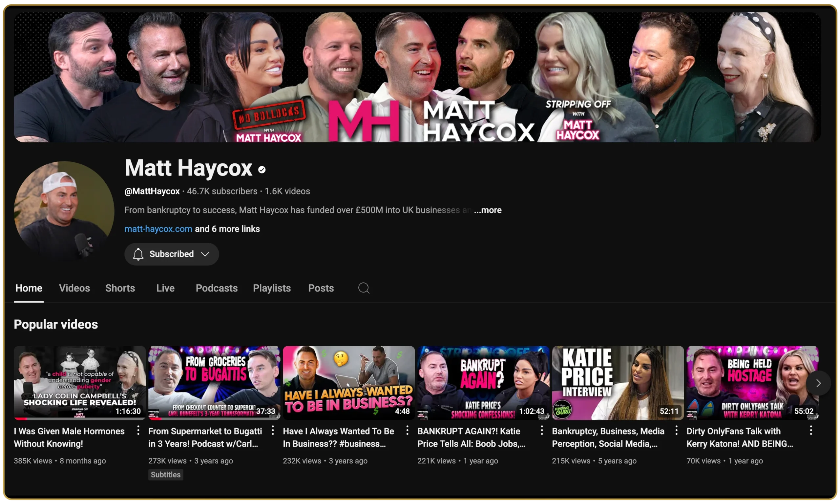The image size is (840, 504).
Task: Click the 'From Groceries to Bugattis' thumbnail
Action: tap(214, 383)
